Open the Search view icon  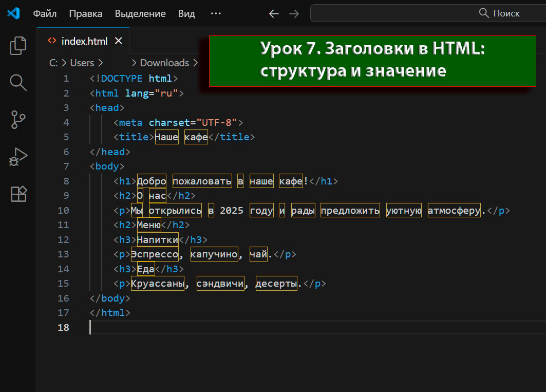pos(18,82)
